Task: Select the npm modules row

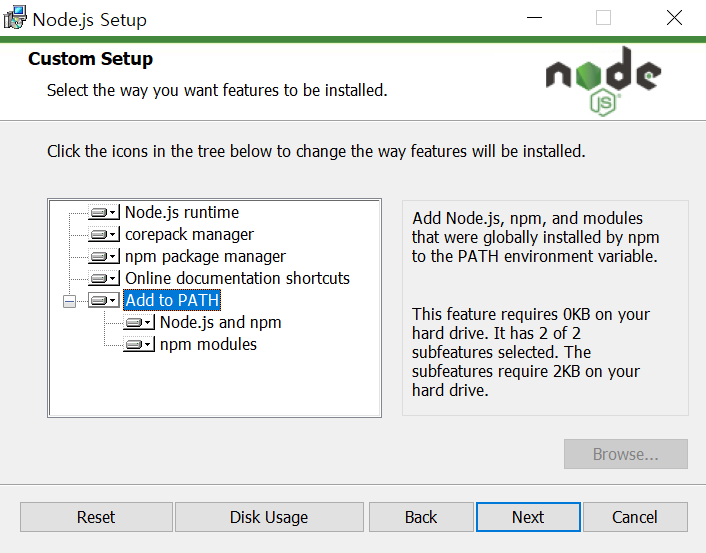Action: [208, 344]
